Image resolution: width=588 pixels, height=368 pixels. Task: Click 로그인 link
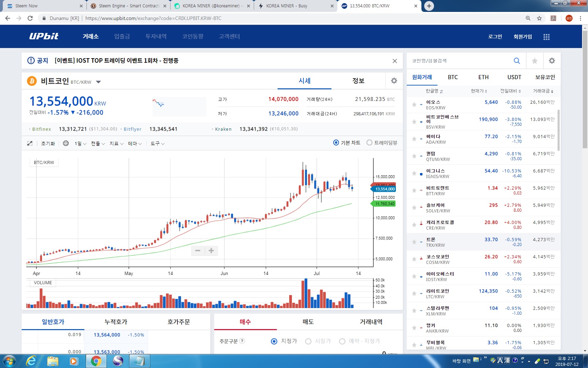pyautogui.click(x=495, y=37)
